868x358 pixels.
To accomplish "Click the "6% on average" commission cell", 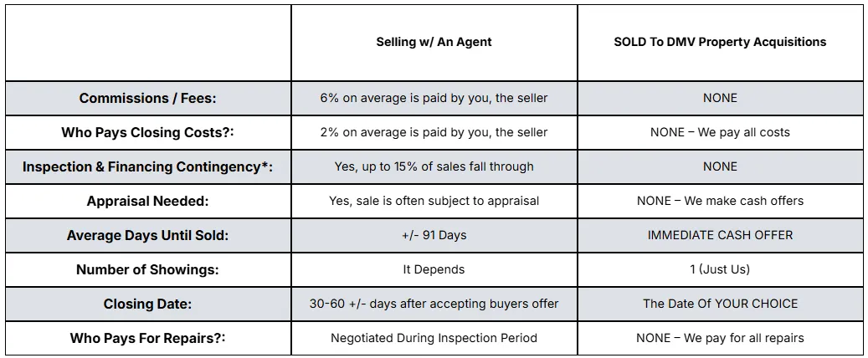I will [x=434, y=98].
